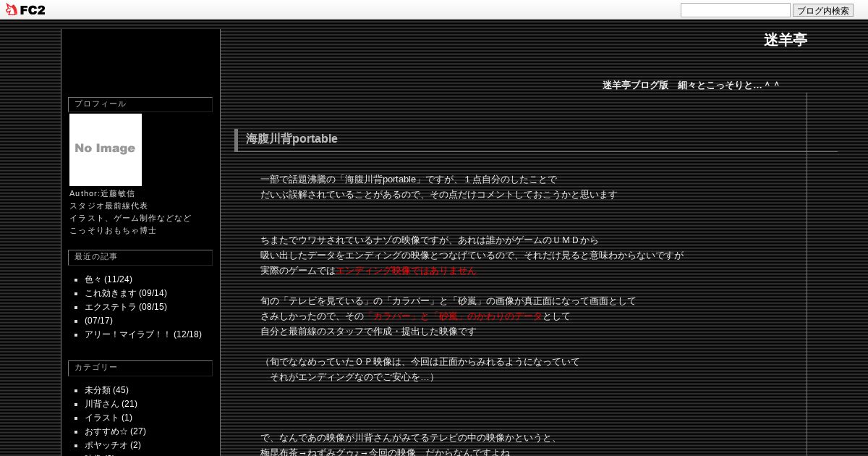Open post title 海腹川背portable
This screenshot has width=868, height=456.
(292, 138)
